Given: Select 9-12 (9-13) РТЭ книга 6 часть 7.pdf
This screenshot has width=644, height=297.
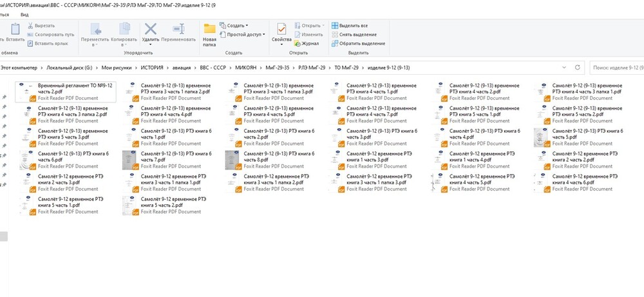Looking at the screenshot, I should tap(169, 160).
